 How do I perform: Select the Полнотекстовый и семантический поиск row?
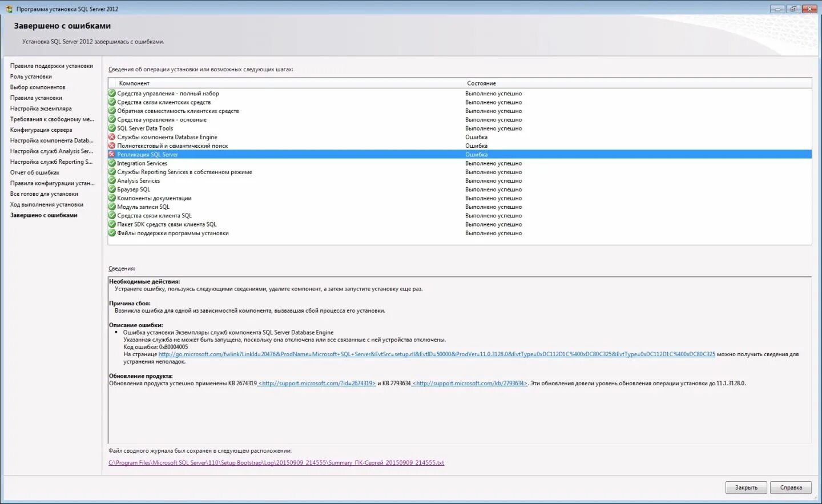(460, 146)
